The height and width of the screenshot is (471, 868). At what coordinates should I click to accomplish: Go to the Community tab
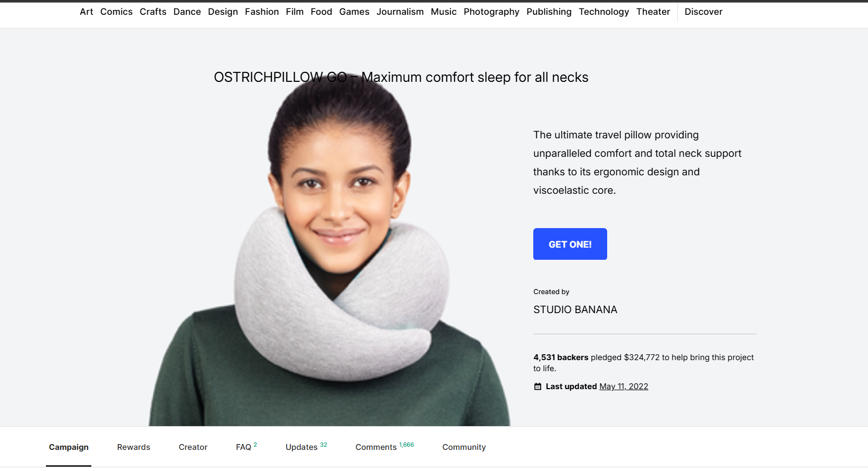[x=464, y=447]
